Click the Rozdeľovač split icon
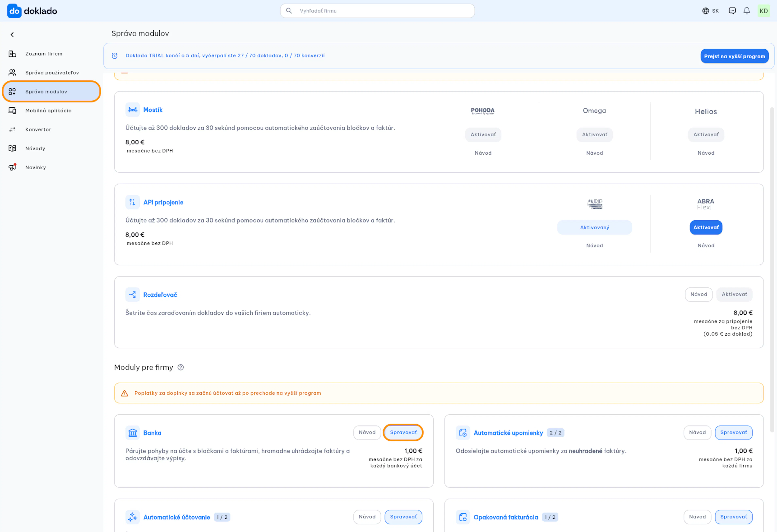777x532 pixels. pyautogui.click(x=132, y=295)
